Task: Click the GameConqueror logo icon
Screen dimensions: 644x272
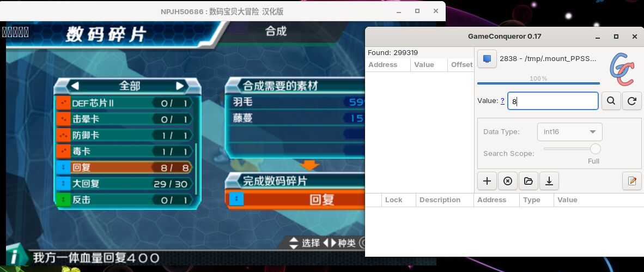Action: click(x=622, y=69)
